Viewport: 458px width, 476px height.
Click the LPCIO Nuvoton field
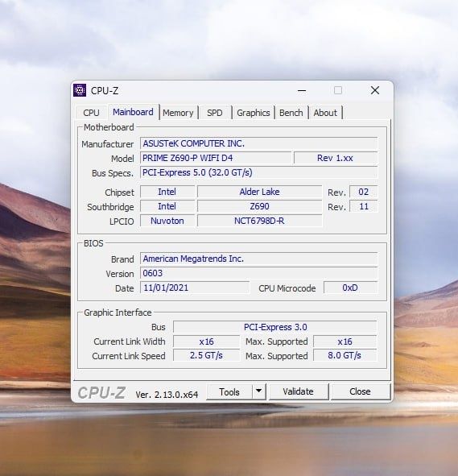pyautogui.click(x=167, y=221)
